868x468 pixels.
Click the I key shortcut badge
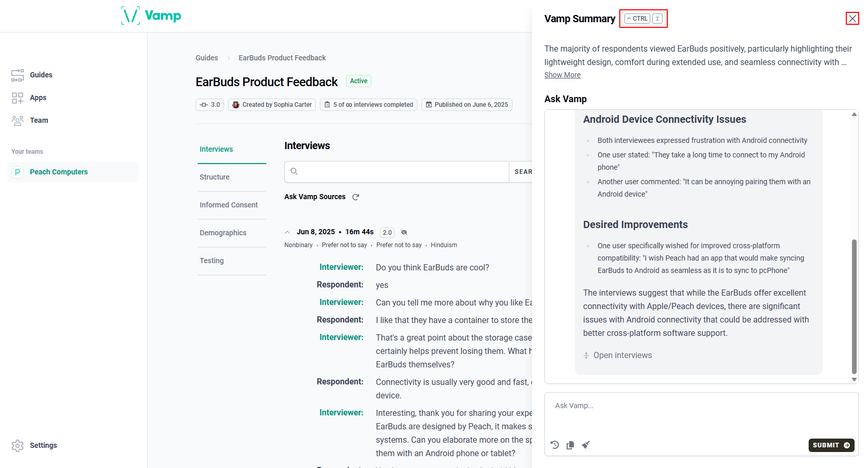click(657, 19)
